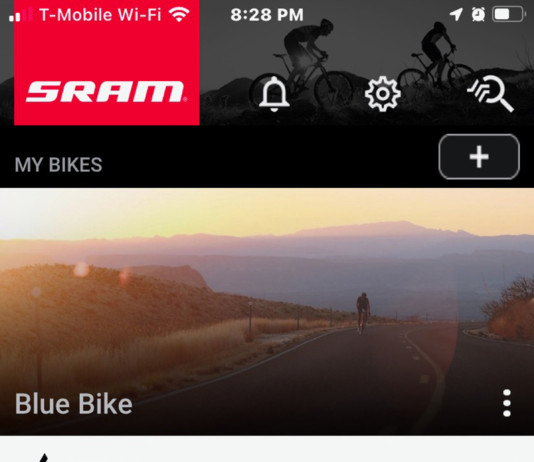This screenshot has width=534, height=462.
Task: Open Blue Bike three-dot options menu
Action: (507, 403)
